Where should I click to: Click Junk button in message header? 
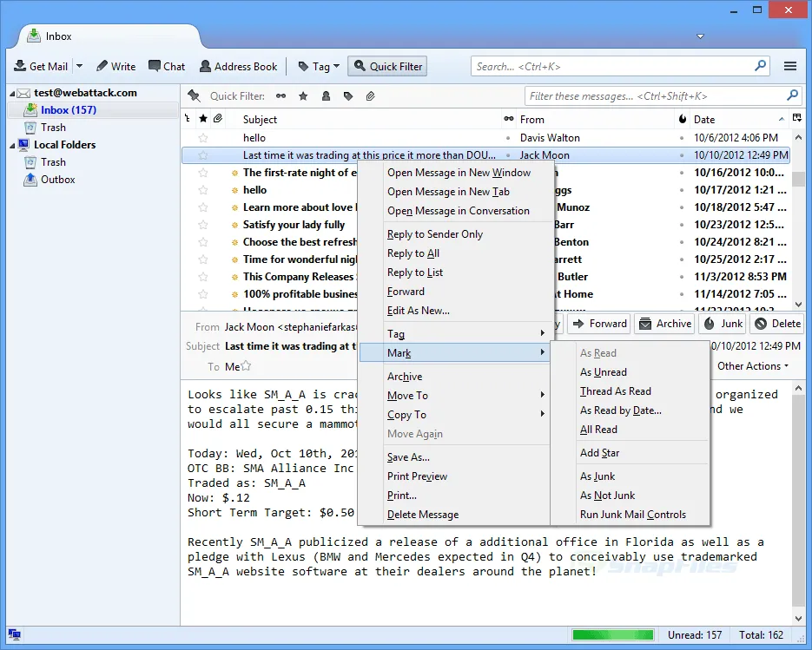(x=723, y=324)
